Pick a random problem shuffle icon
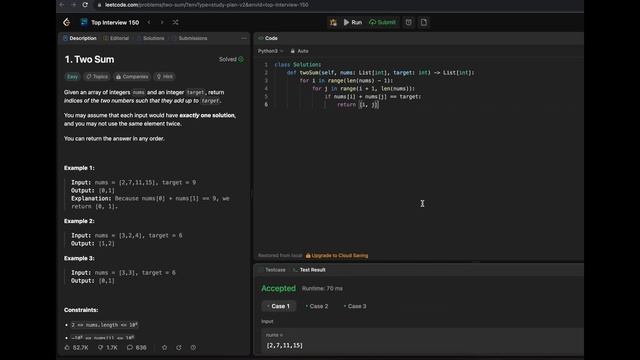 pyautogui.click(x=176, y=22)
